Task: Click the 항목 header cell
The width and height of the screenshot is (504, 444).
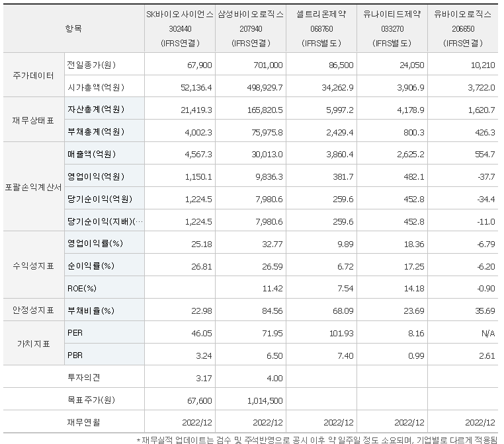Action: pos(73,28)
